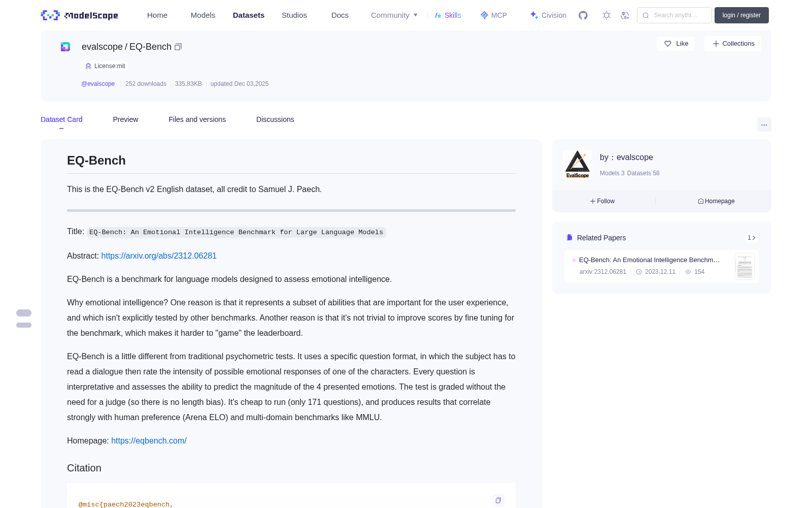This screenshot has height=508, width=812.
Task: Click Datasets 58 count
Action: pyautogui.click(x=644, y=173)
